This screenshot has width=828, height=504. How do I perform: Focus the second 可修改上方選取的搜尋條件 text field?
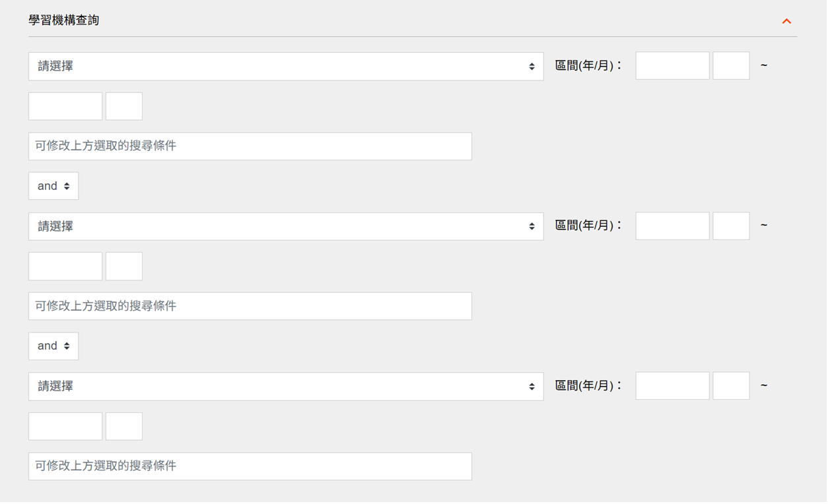pyautogui.click(x=250, y=306)
